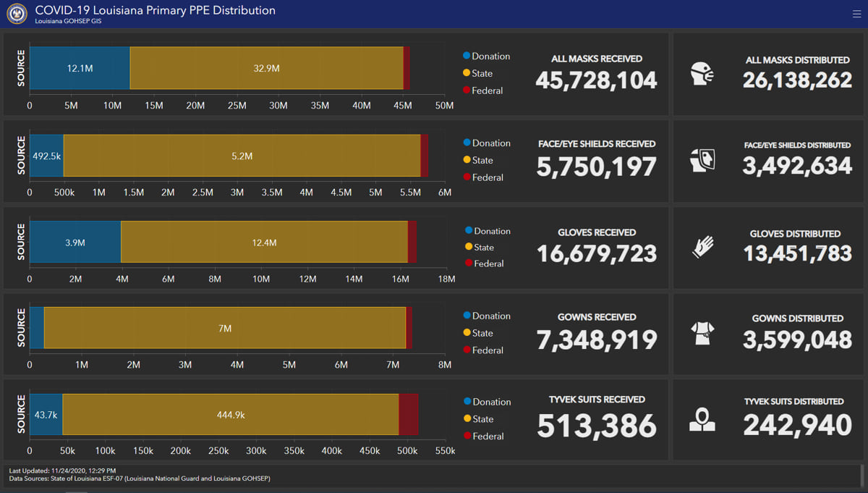Click the Last Updated timestamp text

pyautogui.click(x=61, y=471)
